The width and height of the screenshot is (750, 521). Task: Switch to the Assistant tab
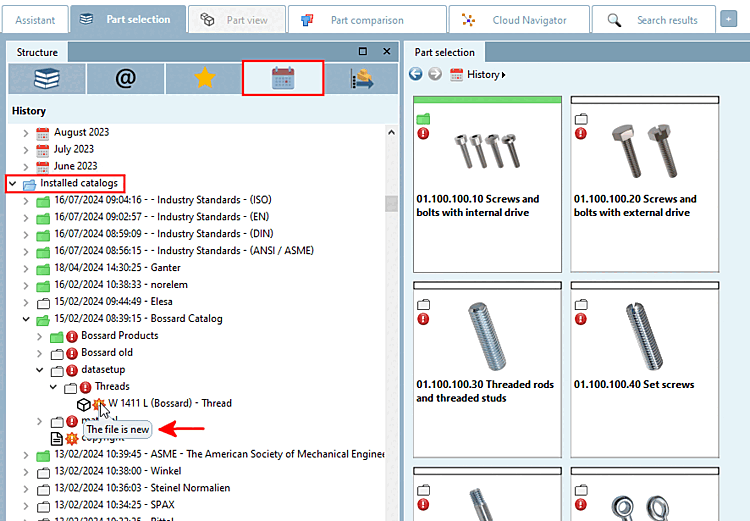coord(35,20)
